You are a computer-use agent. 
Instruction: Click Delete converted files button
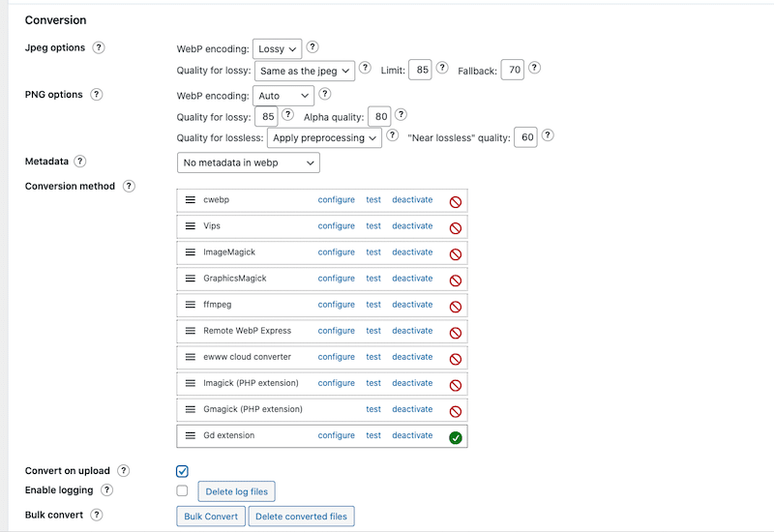301,517
